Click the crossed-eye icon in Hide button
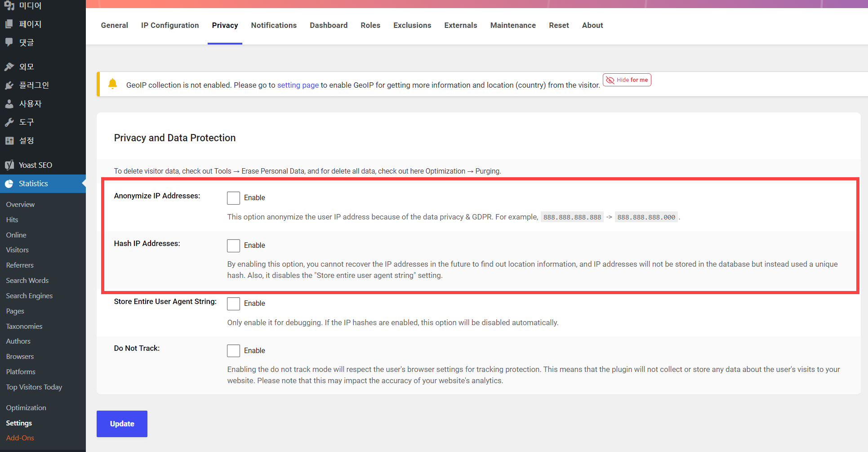 tap(610, 80)
